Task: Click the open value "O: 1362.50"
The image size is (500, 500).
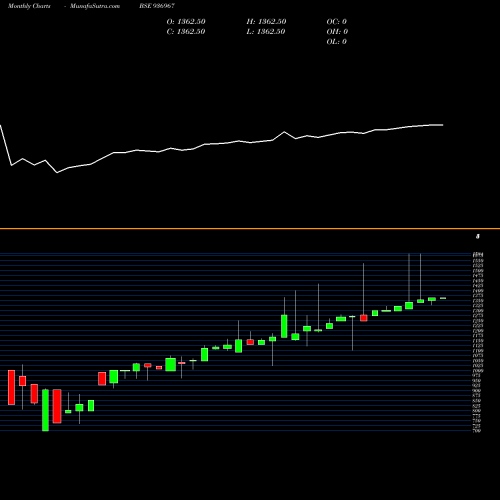Action: coord(186,22)
